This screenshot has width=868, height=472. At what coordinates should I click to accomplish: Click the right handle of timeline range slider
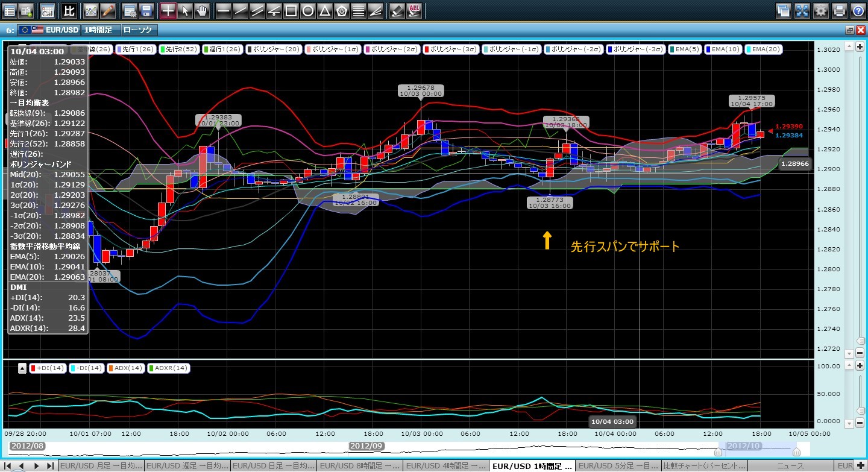pos(796,452)
